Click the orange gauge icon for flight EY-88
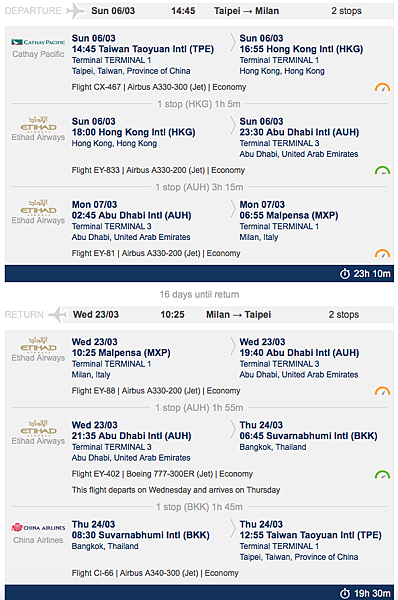 [382, 391]
